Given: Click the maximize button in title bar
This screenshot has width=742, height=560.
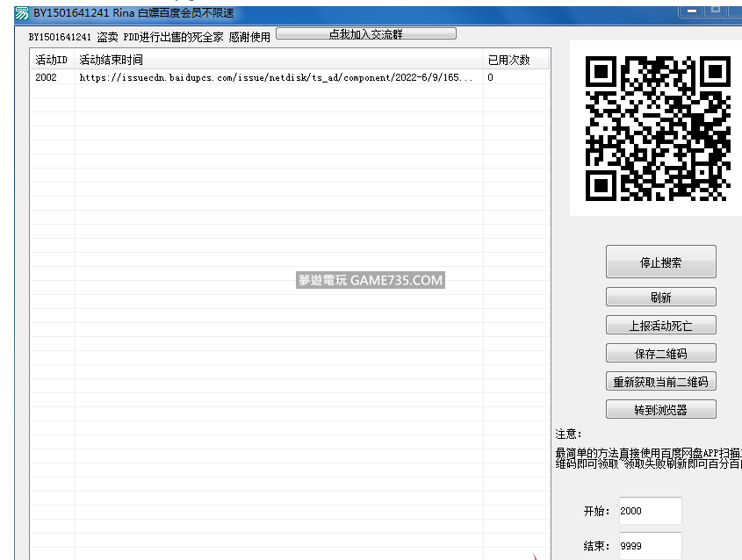Looking at the screenshot, I should pos(717,10).
